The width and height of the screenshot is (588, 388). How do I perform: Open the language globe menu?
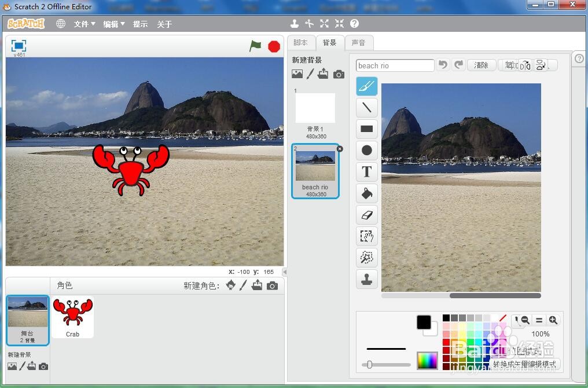pos(61,24)
